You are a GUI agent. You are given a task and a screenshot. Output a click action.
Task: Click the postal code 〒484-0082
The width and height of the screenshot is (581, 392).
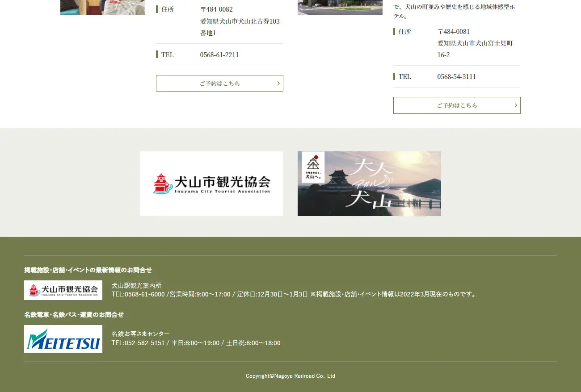point(216,9)
